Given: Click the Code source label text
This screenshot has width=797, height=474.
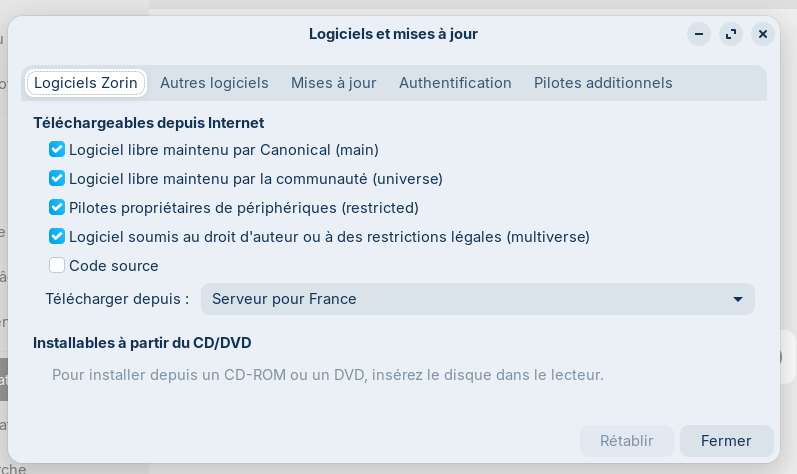Looking at the screenshot, I should pos(114,266).
